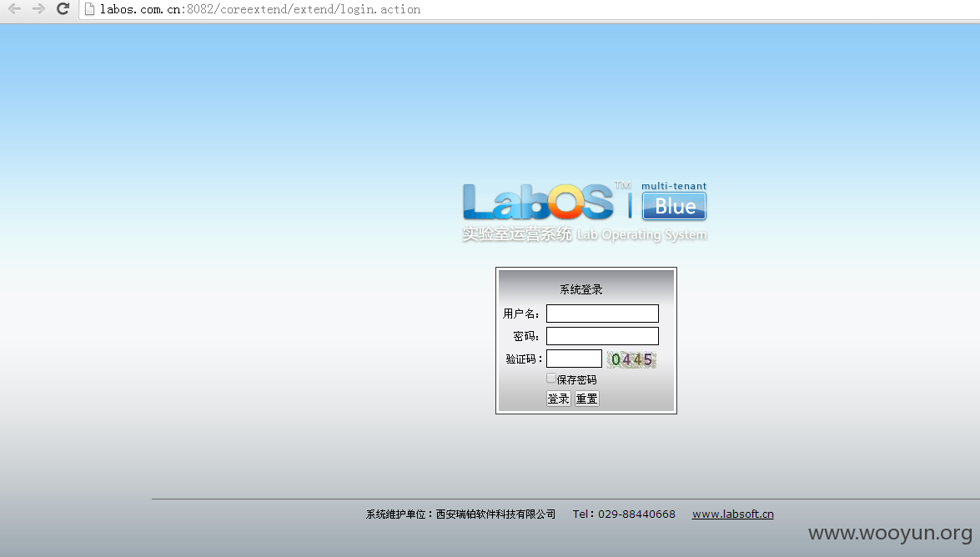Click the browser back arrow
The image size is (980, 557).
pos(14,8)
